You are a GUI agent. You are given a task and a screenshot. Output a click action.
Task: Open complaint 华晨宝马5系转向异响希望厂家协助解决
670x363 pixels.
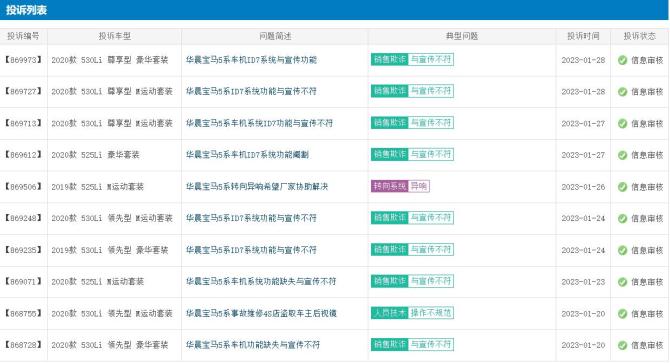(257, 187)
